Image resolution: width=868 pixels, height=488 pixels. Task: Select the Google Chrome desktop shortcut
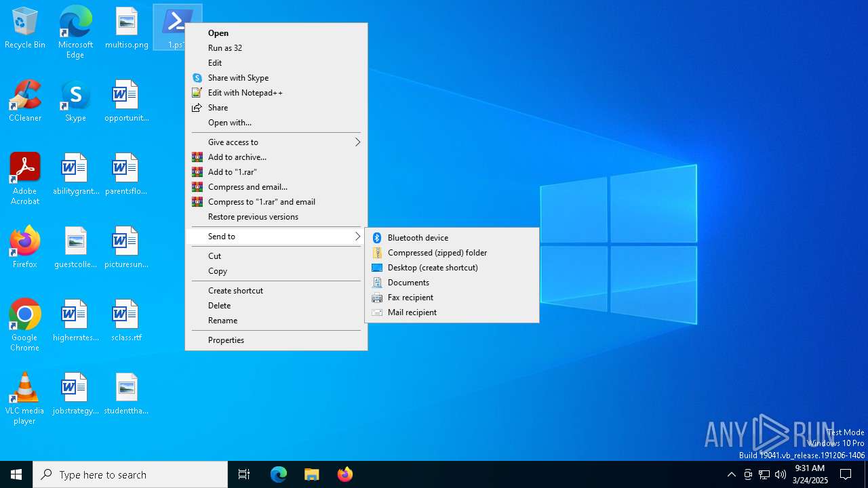[x=25, y=325]
